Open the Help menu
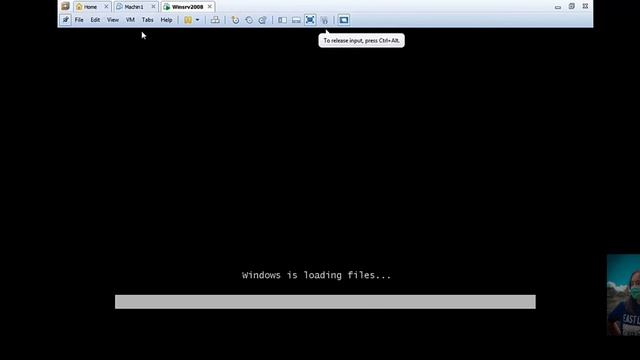This screenshot has width=640, height=360. click(x=166, y=20)
